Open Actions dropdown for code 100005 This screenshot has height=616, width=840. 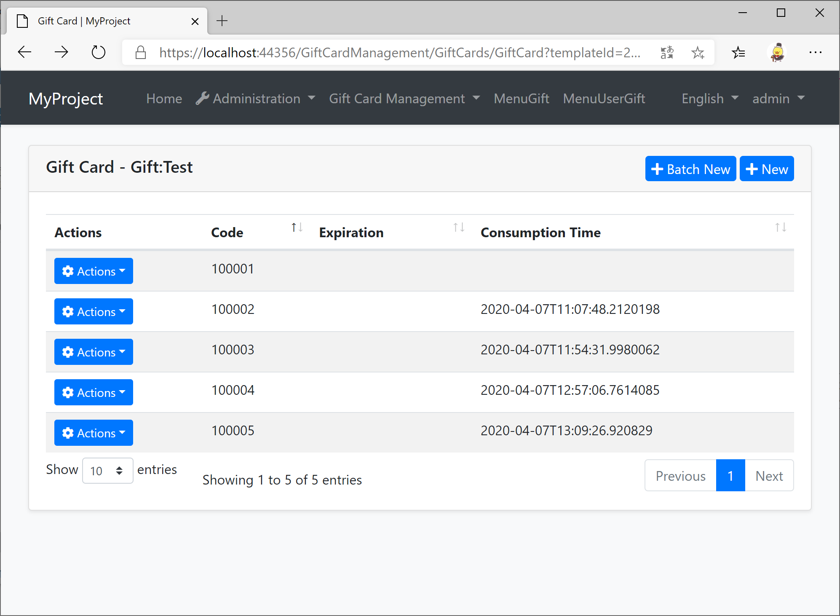point(94,433)
